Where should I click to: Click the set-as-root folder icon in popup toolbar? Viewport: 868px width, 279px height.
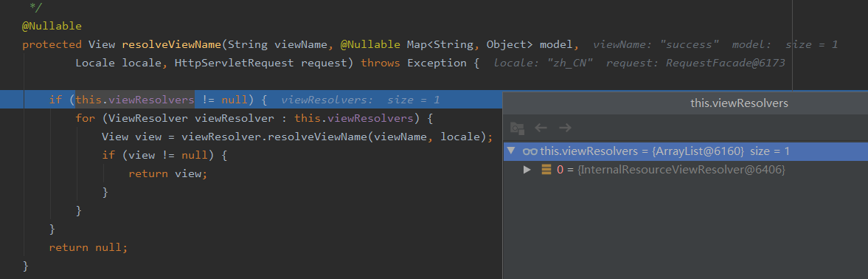517,128
